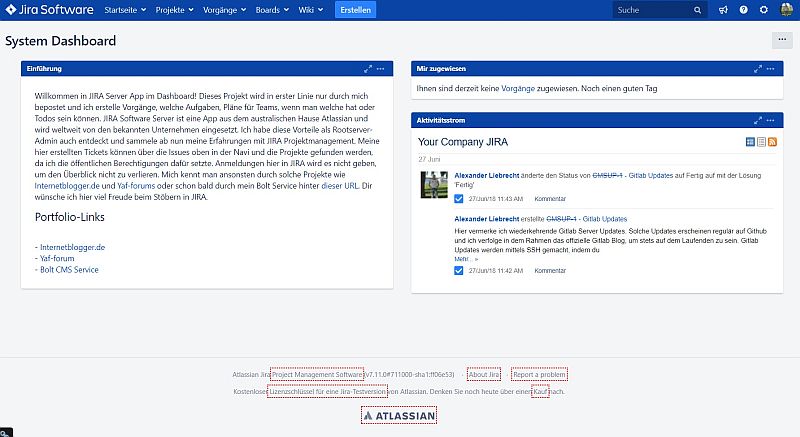Maximize the Aktivitätsstrom gadget
This screenshot has height=437, width=800.
pos(758,120)
